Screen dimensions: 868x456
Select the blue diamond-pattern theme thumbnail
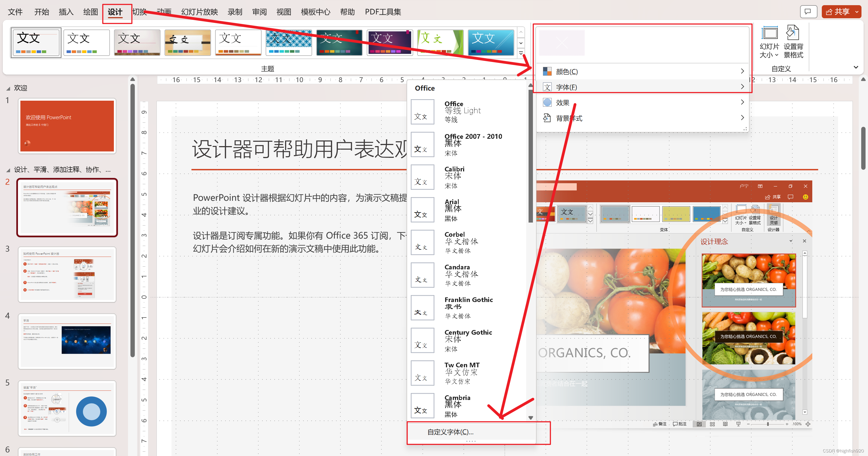[289, 42]
